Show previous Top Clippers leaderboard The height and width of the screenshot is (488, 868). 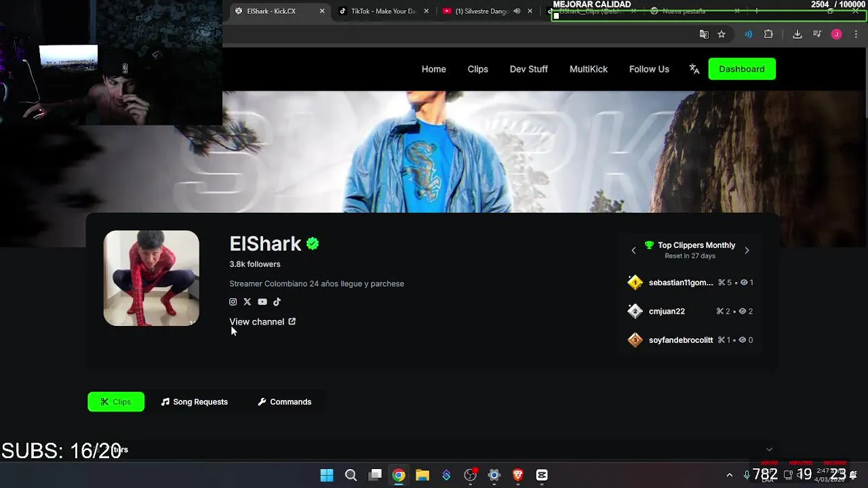633,251
